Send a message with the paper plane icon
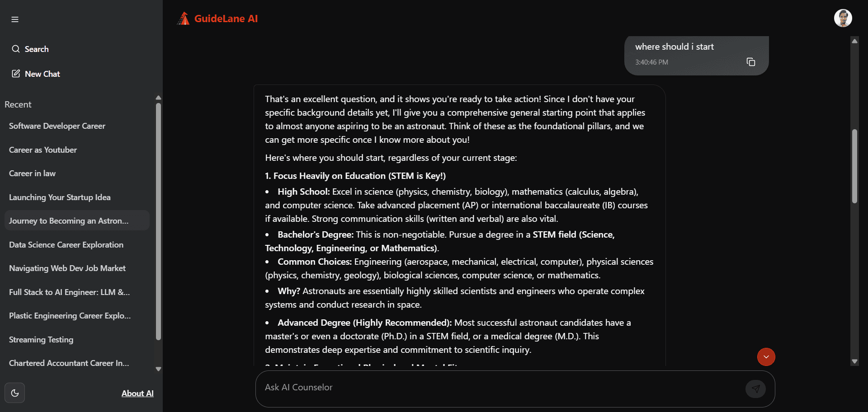The image size is (868, 412). (755, 389)
